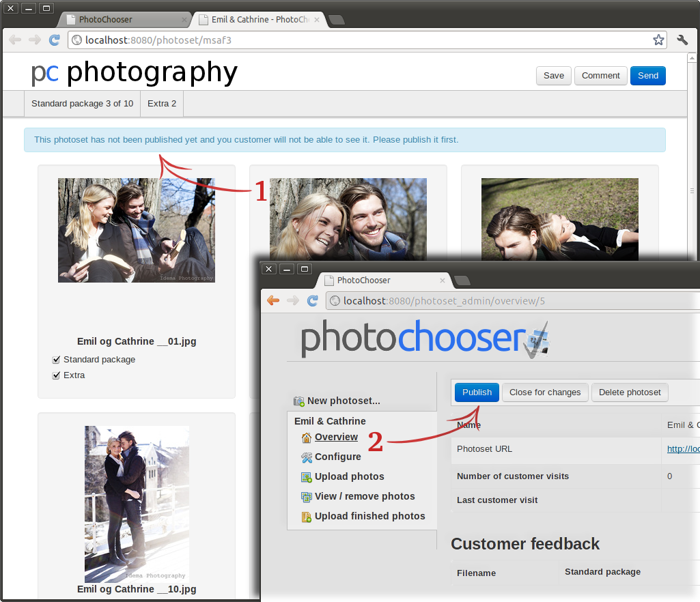The image size is (700, 602).
Task: Click the Configure tools icon
Action: coord(307,457)
